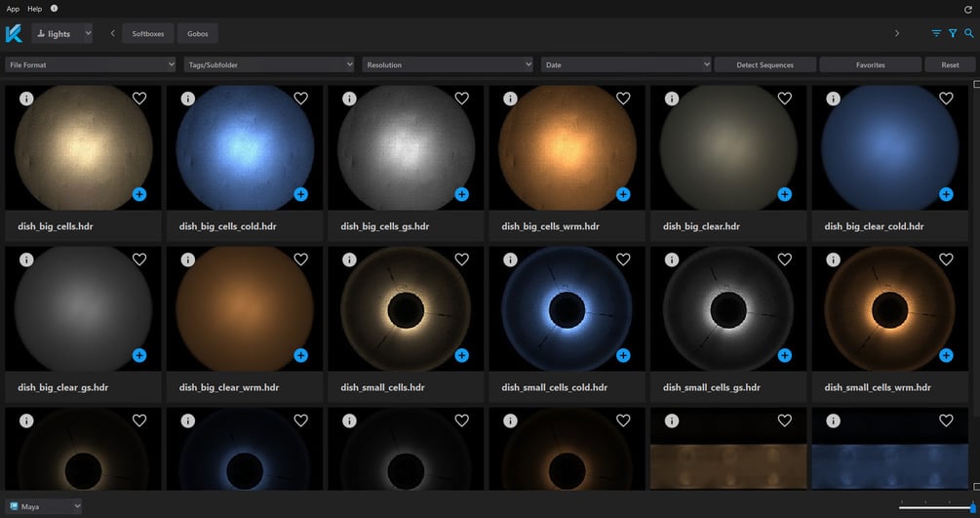Show more categories with right chevron
This screenshot has width=980, height=518.
point(897,33)
